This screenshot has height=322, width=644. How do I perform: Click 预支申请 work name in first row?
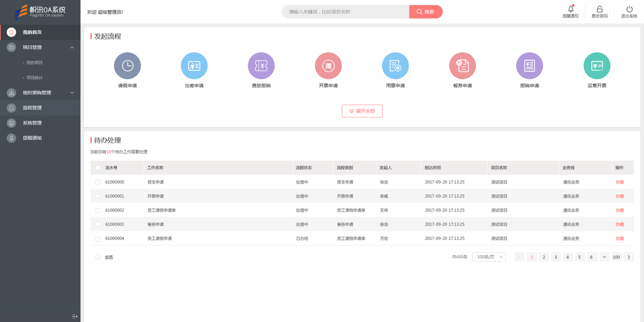pyautogui.click(x=156, y=182)
